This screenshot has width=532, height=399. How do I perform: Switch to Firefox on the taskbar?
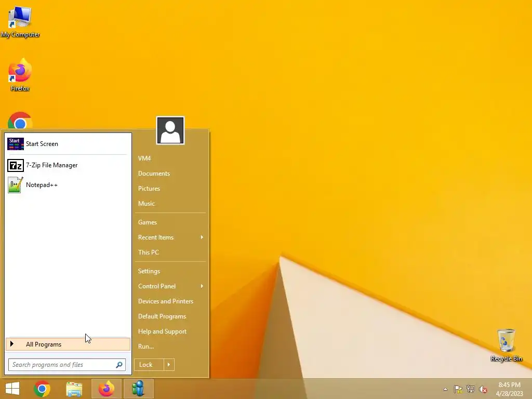tap(107, 389)
